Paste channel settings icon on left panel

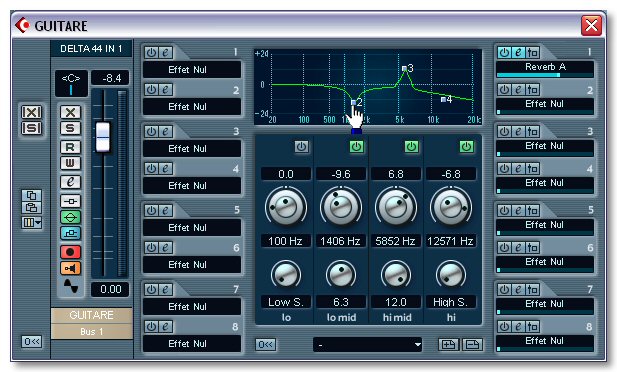[31, 207]
